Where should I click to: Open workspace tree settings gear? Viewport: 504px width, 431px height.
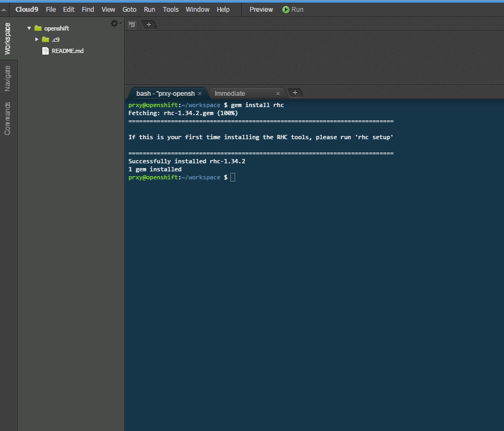[115, 24]
